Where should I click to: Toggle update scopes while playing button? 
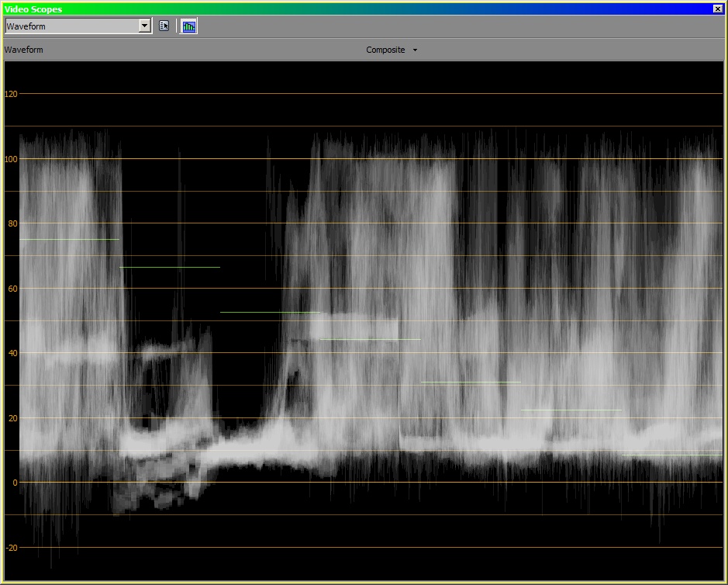coord(189,26)
